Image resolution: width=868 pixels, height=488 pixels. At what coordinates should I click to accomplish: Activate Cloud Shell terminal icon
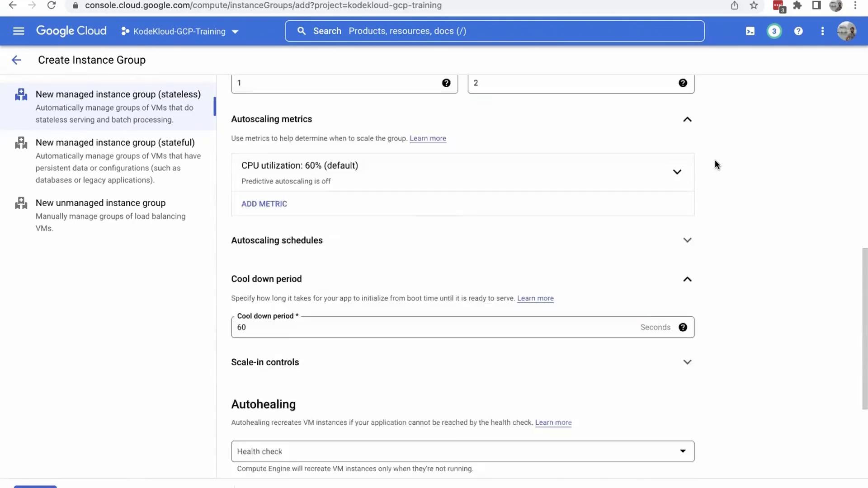tap(750, 31)
